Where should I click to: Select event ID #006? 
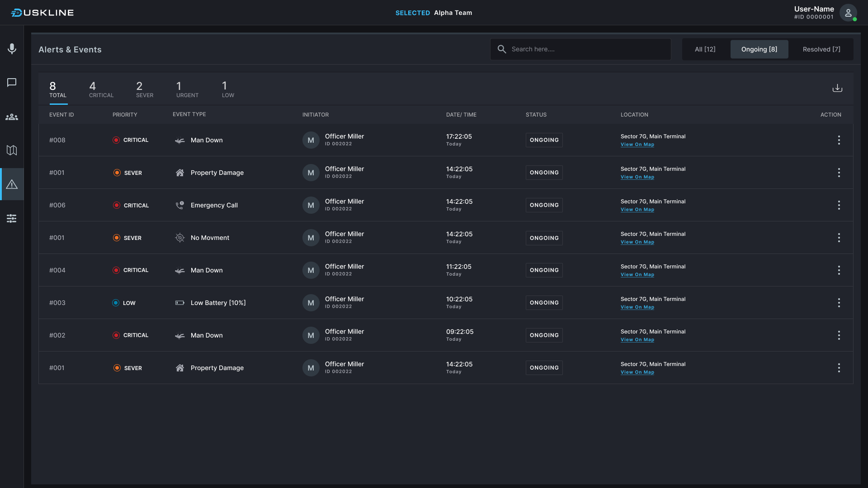(57, 205)
